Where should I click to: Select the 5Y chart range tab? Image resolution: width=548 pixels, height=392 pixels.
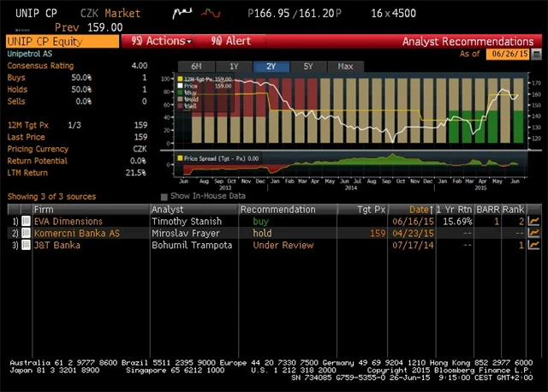308,66
